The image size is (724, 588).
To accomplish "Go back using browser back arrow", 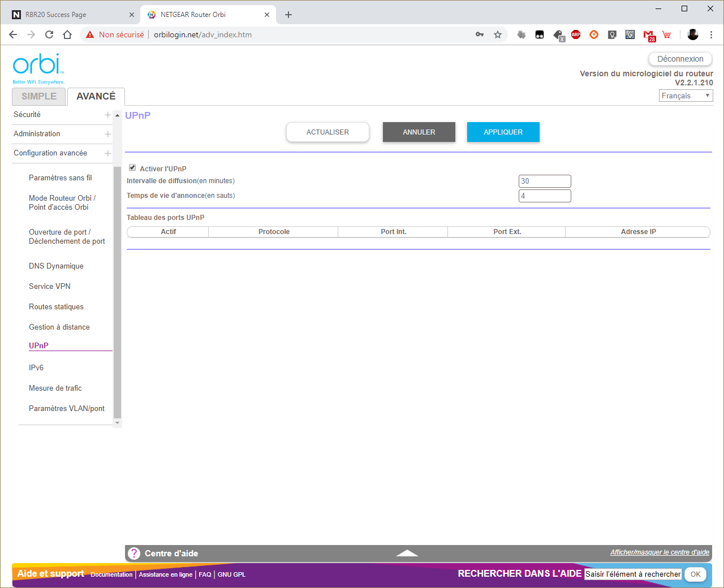I will click(13, 34).
